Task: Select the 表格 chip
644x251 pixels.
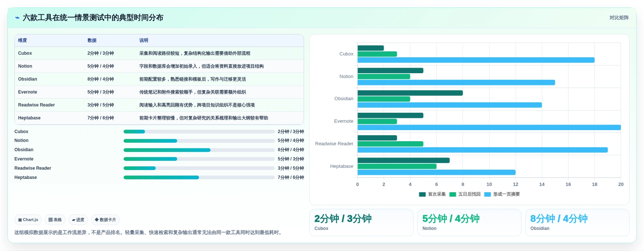Action: [55, 220]
